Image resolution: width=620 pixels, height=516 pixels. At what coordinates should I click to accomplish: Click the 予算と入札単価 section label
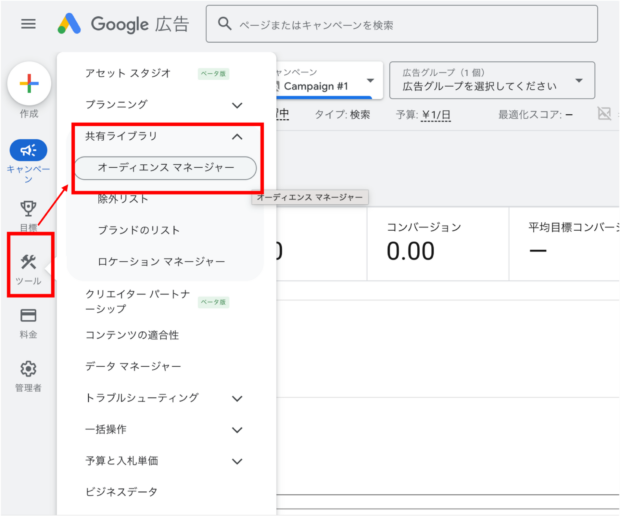(122, 461)
